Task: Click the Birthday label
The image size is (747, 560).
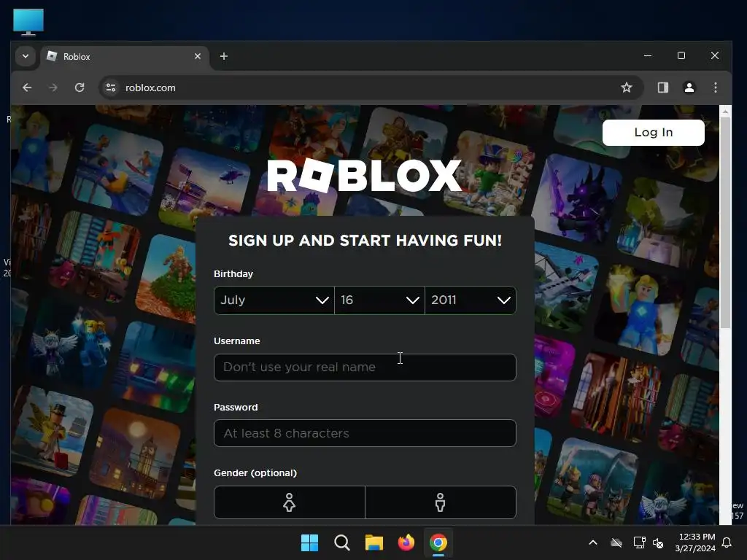Action: 233,274
